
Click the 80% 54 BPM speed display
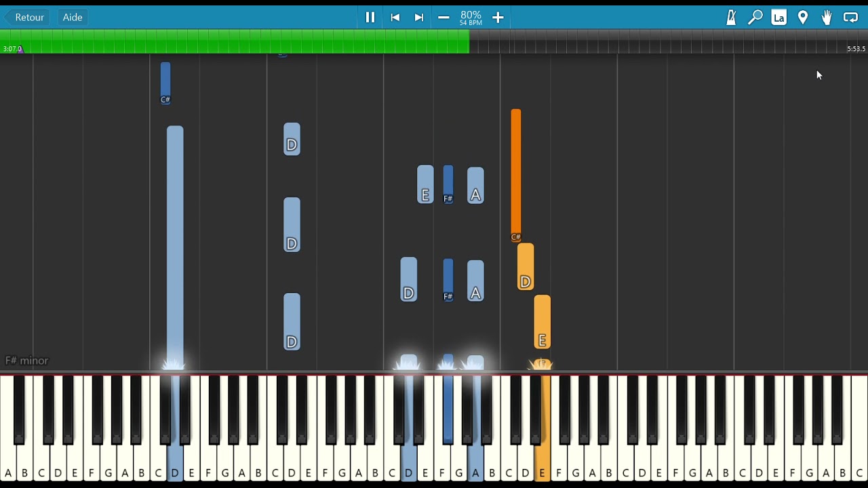pos(471,18)
